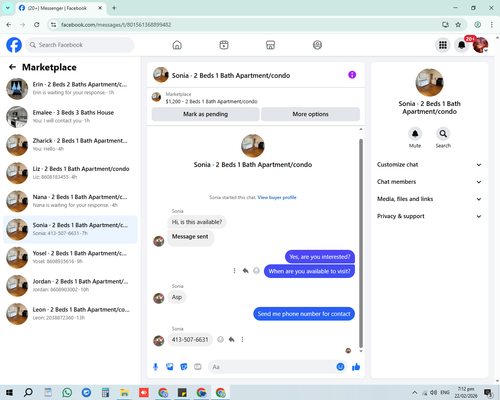Open the Groups icon in top bar
This screenshot has height=400, width=500.
317,45
